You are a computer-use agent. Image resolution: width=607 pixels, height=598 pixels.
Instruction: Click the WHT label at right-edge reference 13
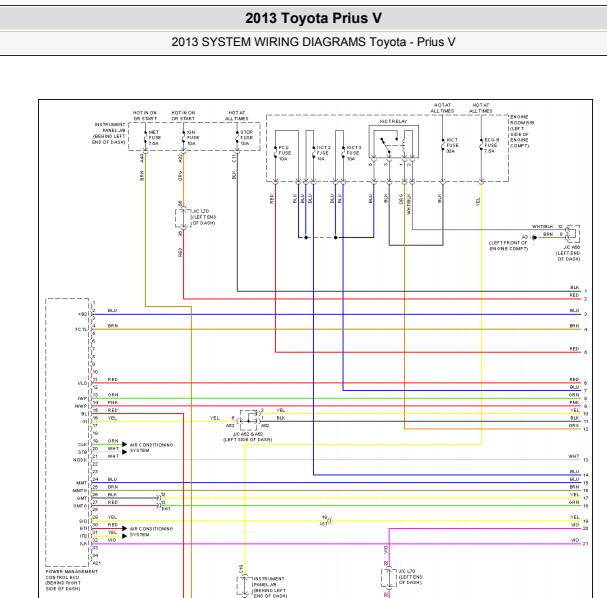pyautogui.click(x=574, y=456)
